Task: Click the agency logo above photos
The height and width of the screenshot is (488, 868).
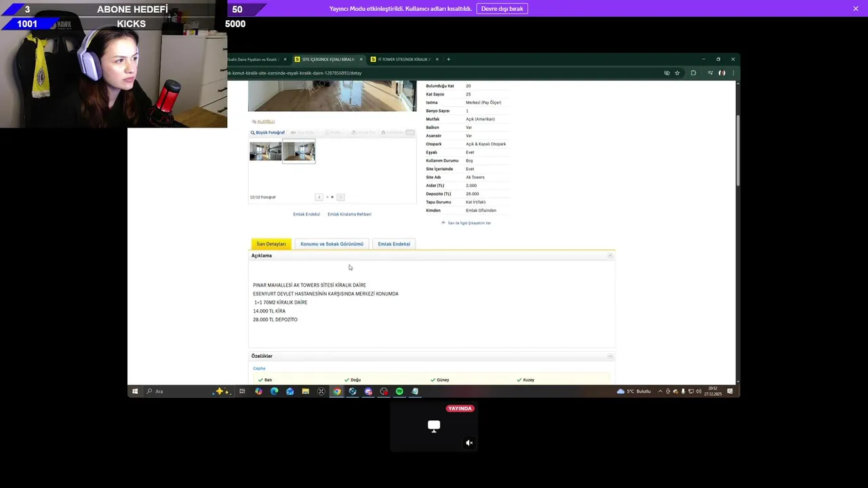Action: coord(263,121)
